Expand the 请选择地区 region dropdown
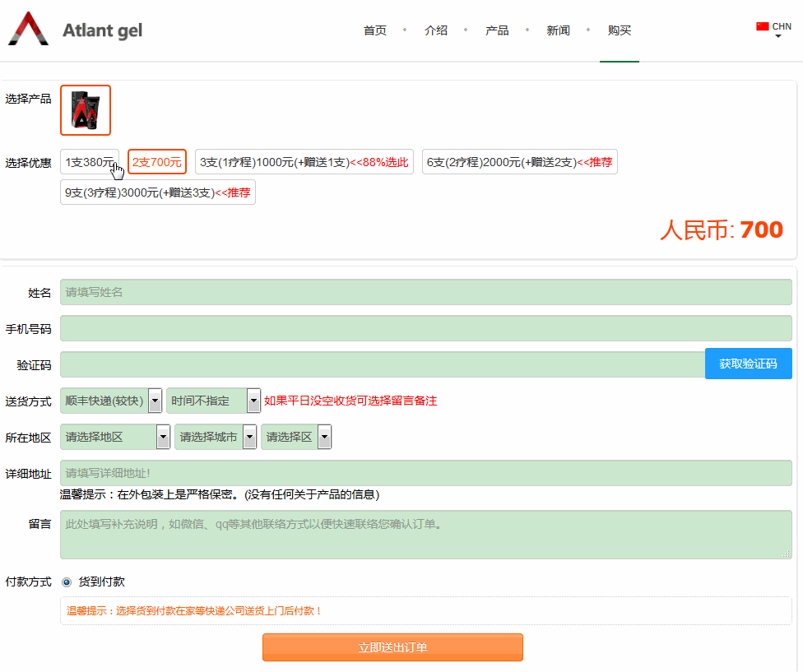Viewport: 803px width, 672px height. [x=163, y=437]
